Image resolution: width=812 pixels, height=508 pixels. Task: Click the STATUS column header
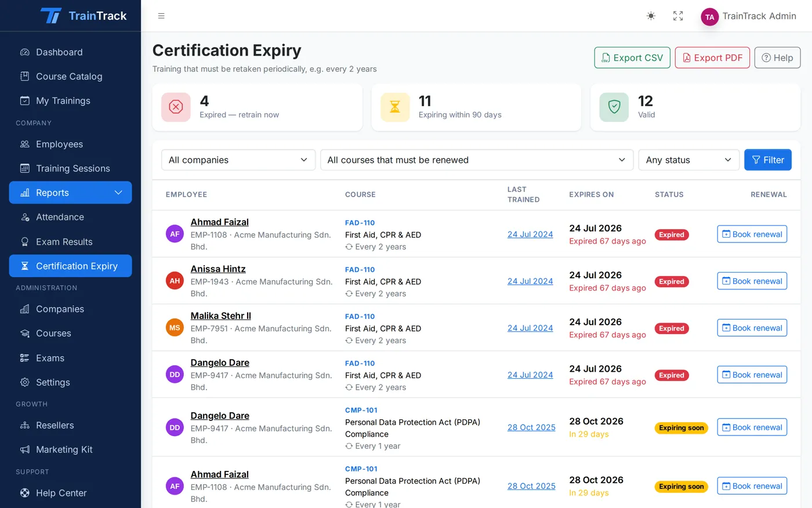tap(669, 195)
